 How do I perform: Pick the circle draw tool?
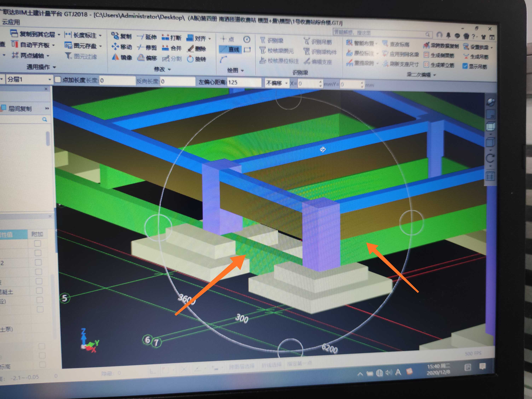247,39
